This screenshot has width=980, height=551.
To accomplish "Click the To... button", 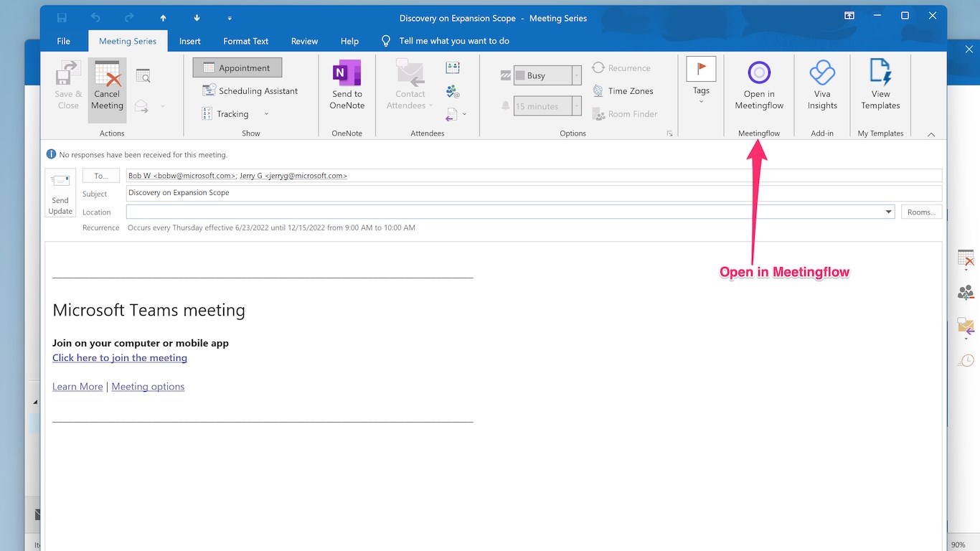I will tap(100, 176).
